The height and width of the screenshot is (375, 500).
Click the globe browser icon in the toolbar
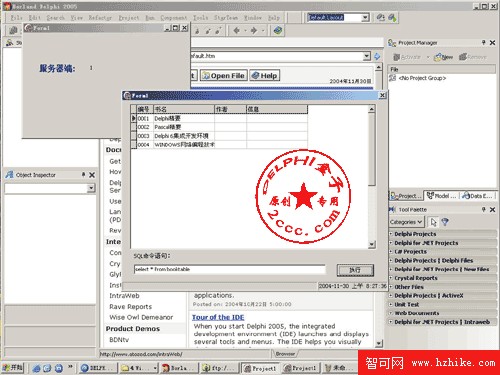tap(278, 31)
